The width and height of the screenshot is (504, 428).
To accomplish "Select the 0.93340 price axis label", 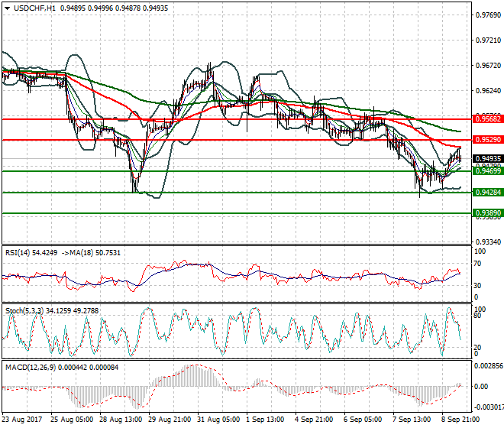I will point(488,242).
